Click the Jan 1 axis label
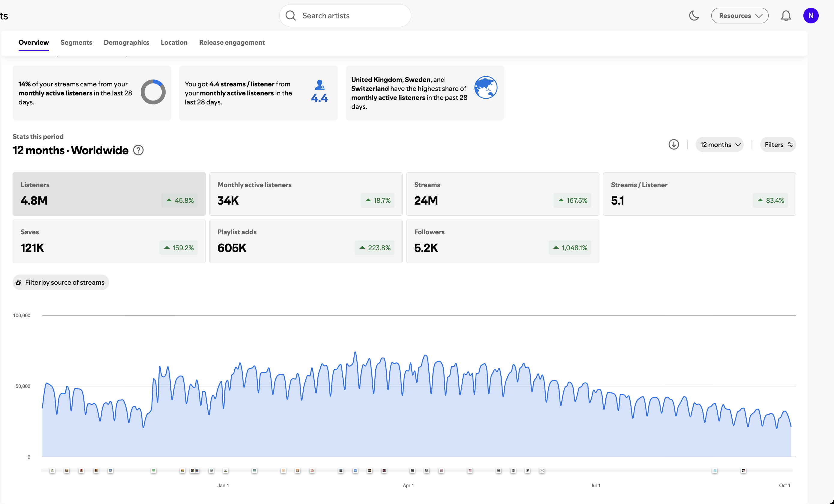This screenshot has width=834, height=504. tap(223, 485)
